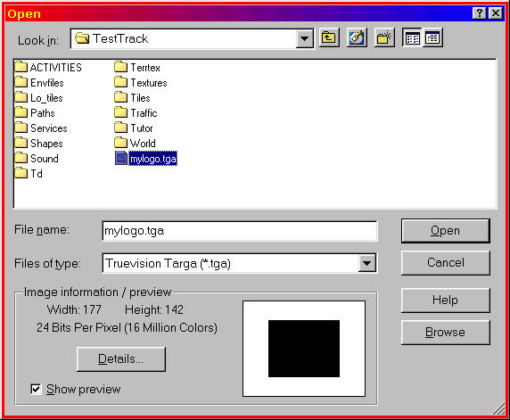The image size is (510, 420).
Task: Select the ACTIVITIES folder
Action: (48, 67)
